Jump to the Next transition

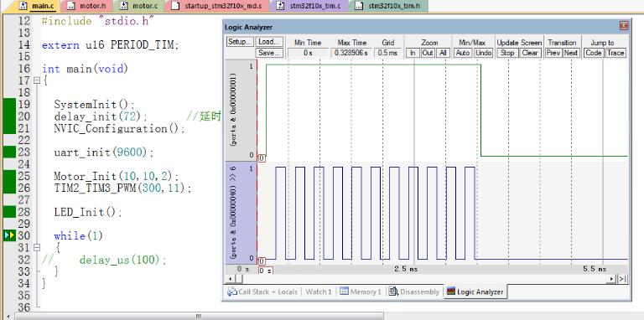(x=571, y=53)
